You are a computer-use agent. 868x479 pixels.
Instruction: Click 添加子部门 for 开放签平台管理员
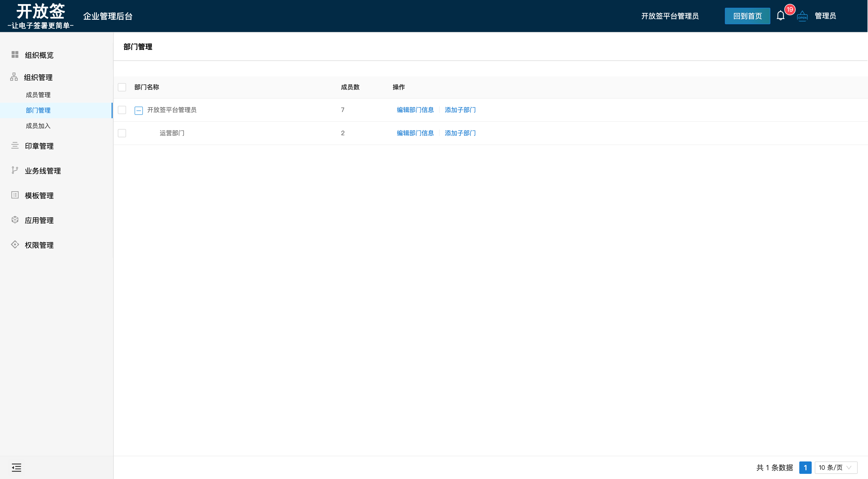pos(460,110)
